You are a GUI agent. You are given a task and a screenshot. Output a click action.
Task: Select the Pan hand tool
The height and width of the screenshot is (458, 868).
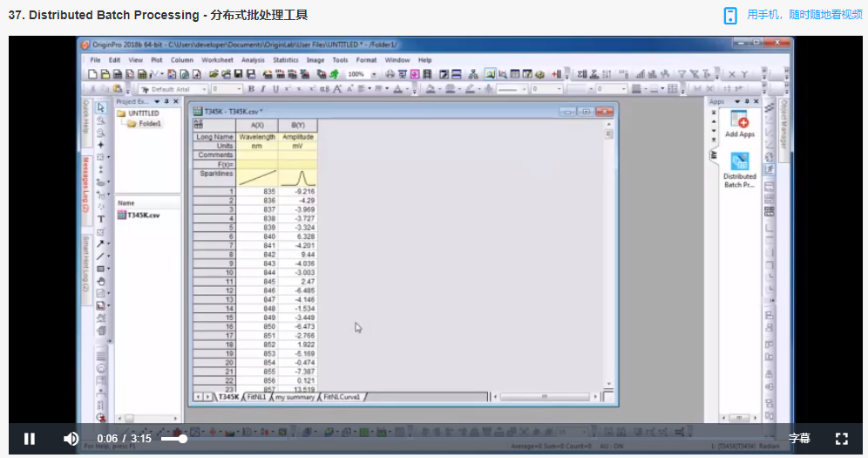point(101,281)
